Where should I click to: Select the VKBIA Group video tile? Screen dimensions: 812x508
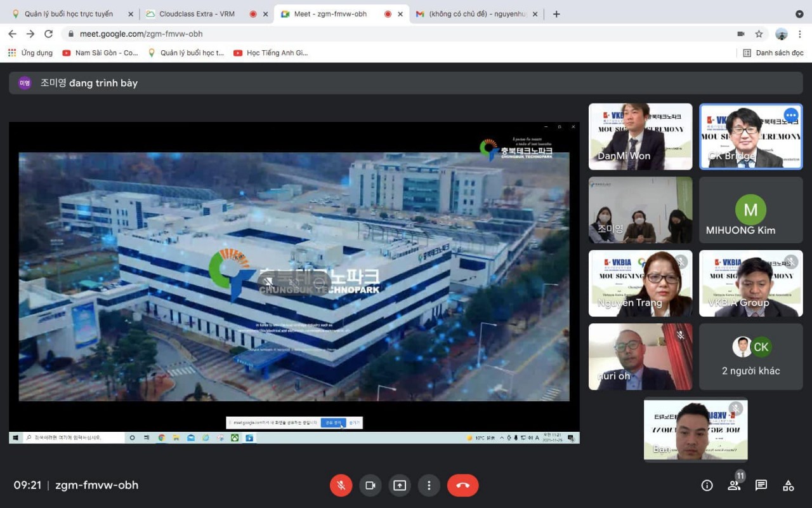750,283
